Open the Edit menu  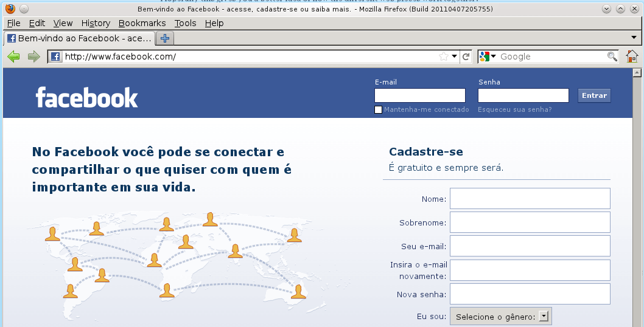tap(37, 23)
